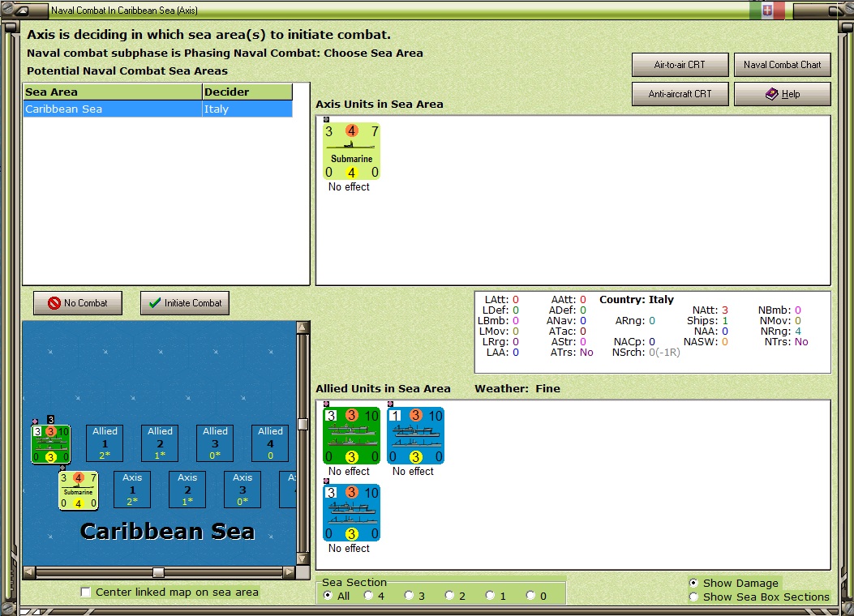Select Sea Section All radio button
This screenshot has height=616, width=854.
(328, 596)
